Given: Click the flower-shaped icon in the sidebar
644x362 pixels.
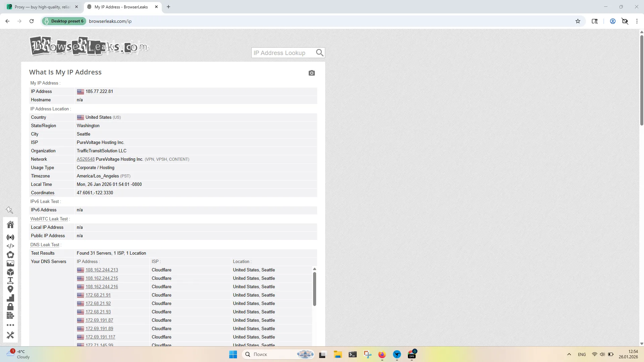Looking at the screenshot, I should [10, 255].
